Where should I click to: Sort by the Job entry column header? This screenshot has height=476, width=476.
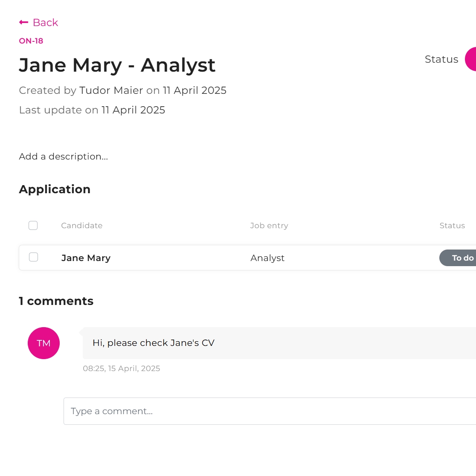coord(269,226)
